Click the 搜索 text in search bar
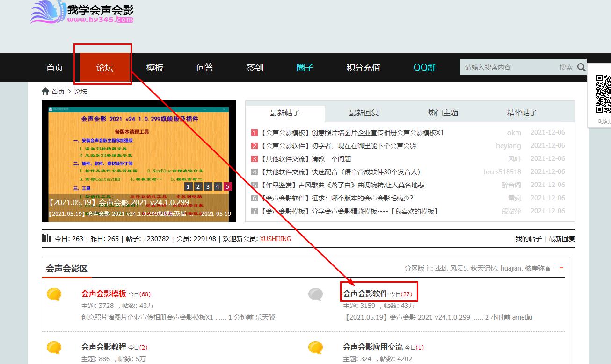Image resolution: width=611 pixels, height=364 pixels. click(566, 67)
